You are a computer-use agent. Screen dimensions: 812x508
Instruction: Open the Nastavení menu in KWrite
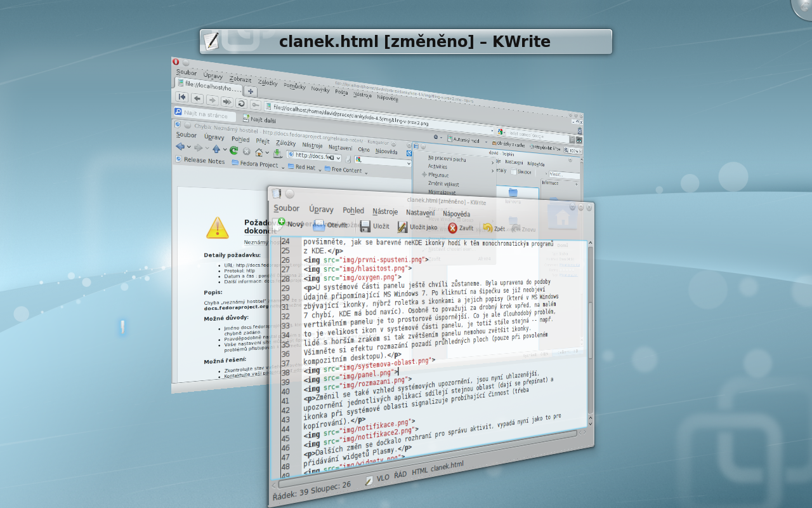tap(421, 213)
